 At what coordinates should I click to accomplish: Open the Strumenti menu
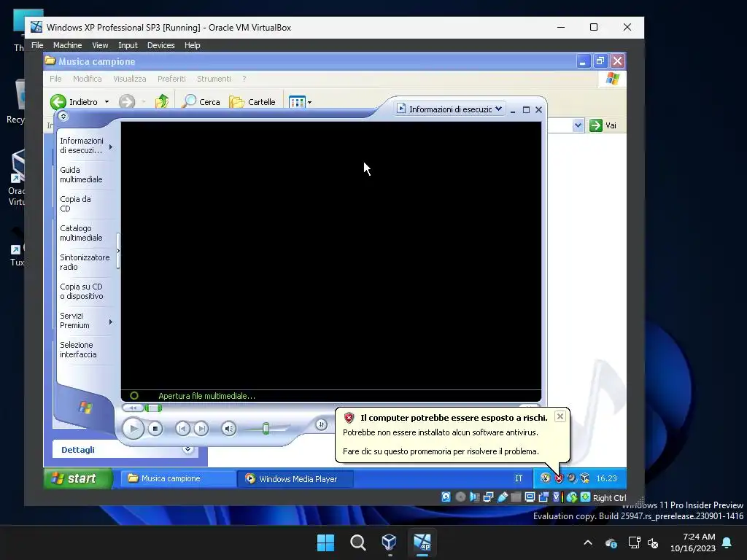coord(214,79)
